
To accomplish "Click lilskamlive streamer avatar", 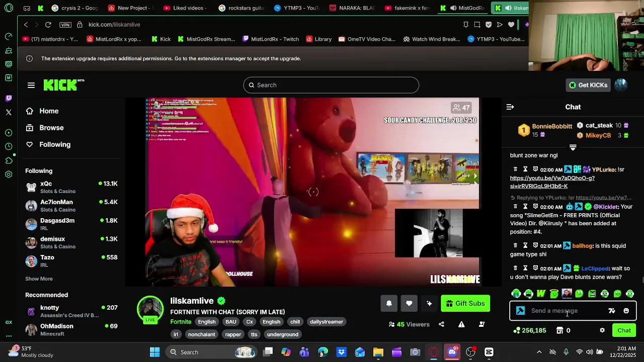I will pos(150,309).
